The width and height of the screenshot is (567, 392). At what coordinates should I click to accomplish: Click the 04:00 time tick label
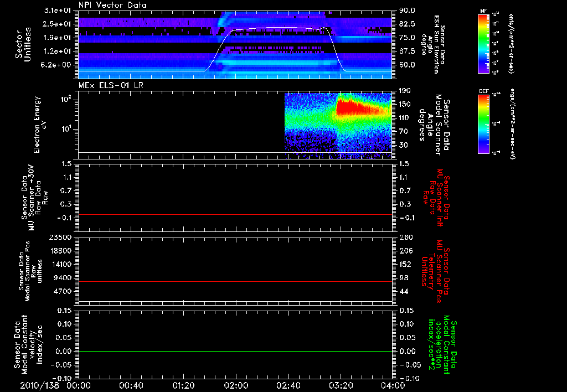click(393, 385)
